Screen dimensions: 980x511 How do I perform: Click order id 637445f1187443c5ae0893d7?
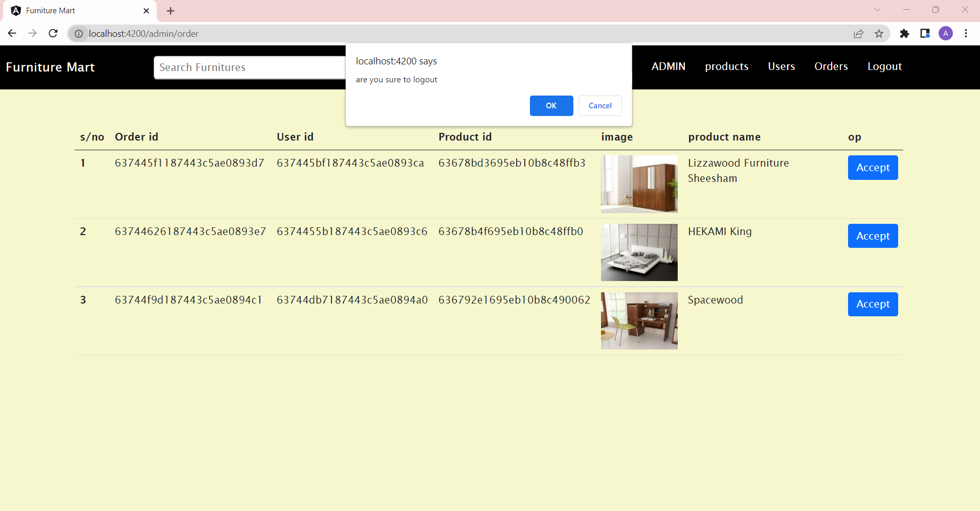[189, 163]
